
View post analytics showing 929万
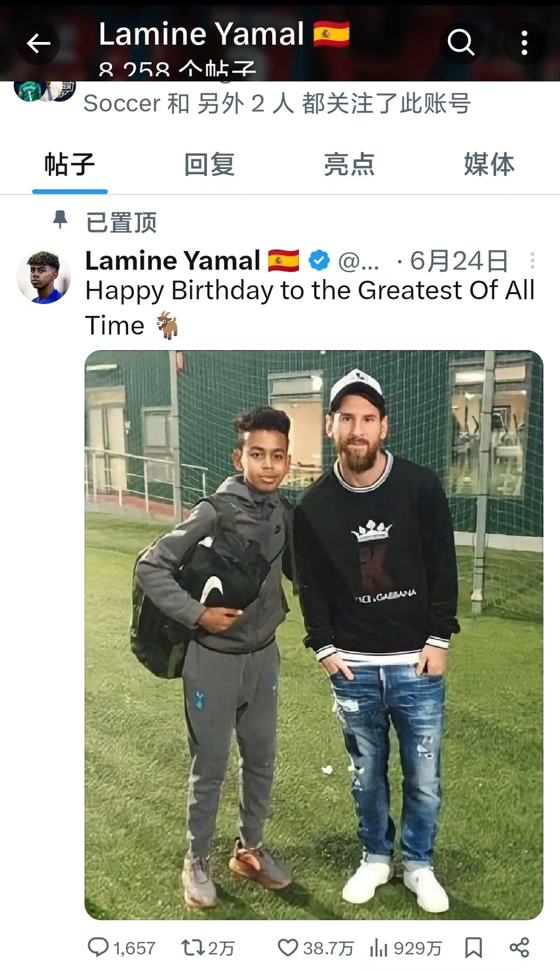pos(405,947)
